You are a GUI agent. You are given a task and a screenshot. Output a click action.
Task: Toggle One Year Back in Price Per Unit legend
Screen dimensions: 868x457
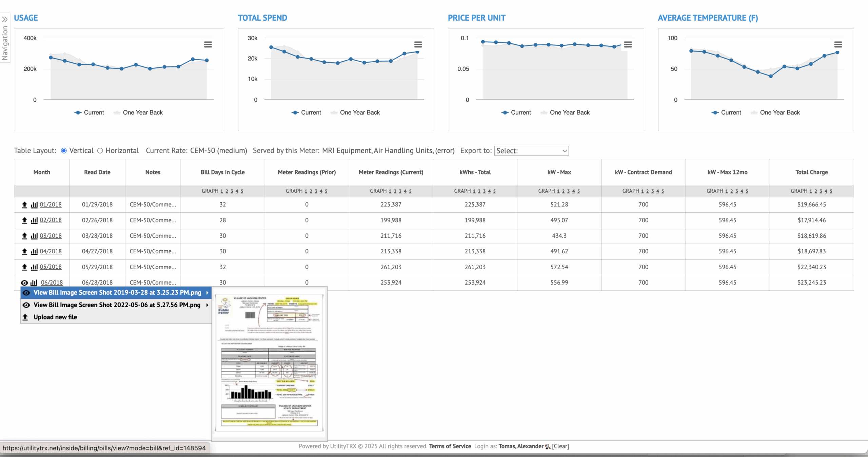(x=565, y=112)
